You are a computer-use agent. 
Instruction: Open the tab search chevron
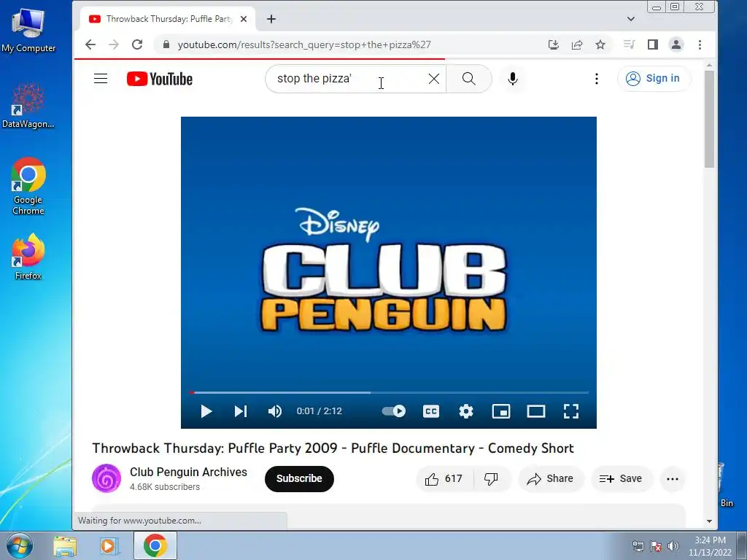click(x=631, y=19)
